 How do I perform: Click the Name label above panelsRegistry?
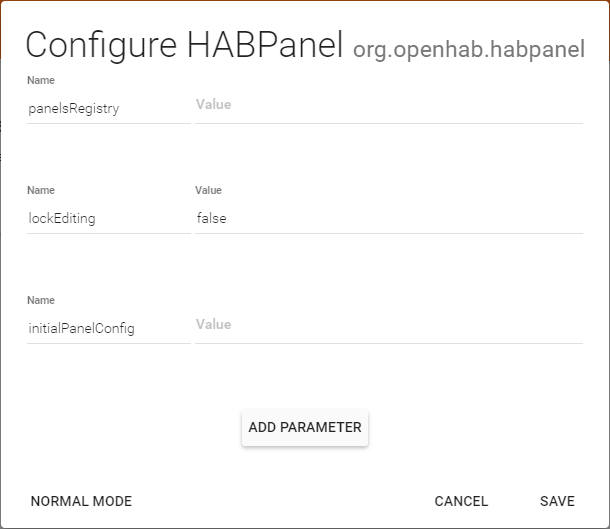click(x=41, y=80)
